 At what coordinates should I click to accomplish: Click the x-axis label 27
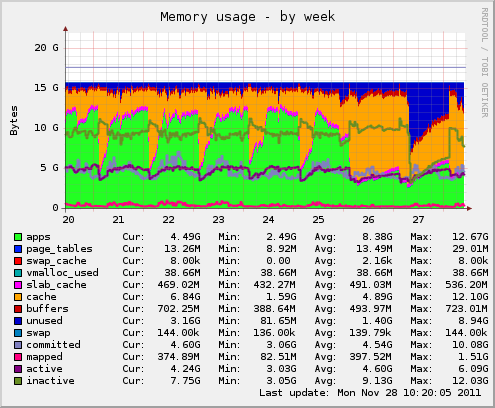pos(418,220)
